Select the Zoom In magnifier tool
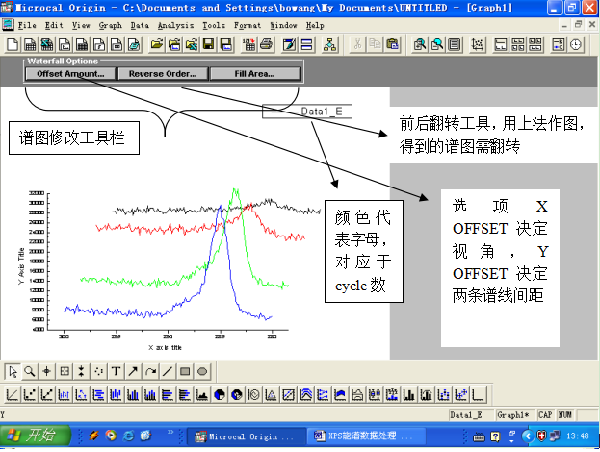The image size is (600, 452). click(x=31, y=370)
